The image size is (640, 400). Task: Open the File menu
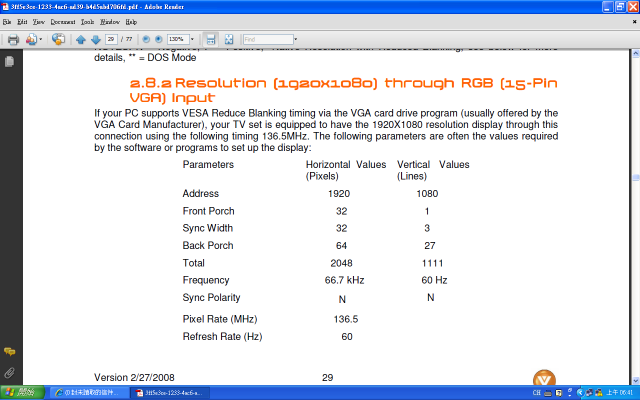[x=7, y=22]
